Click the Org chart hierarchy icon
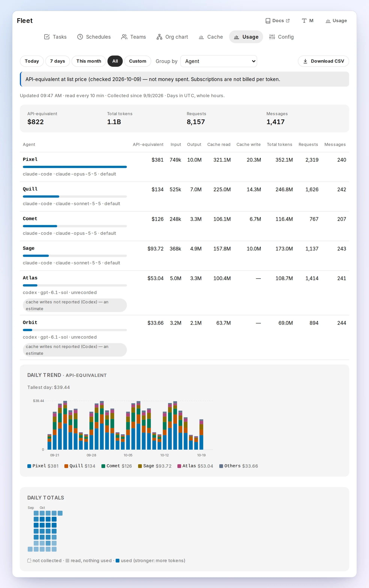The image size is (369, 588). 159,37
